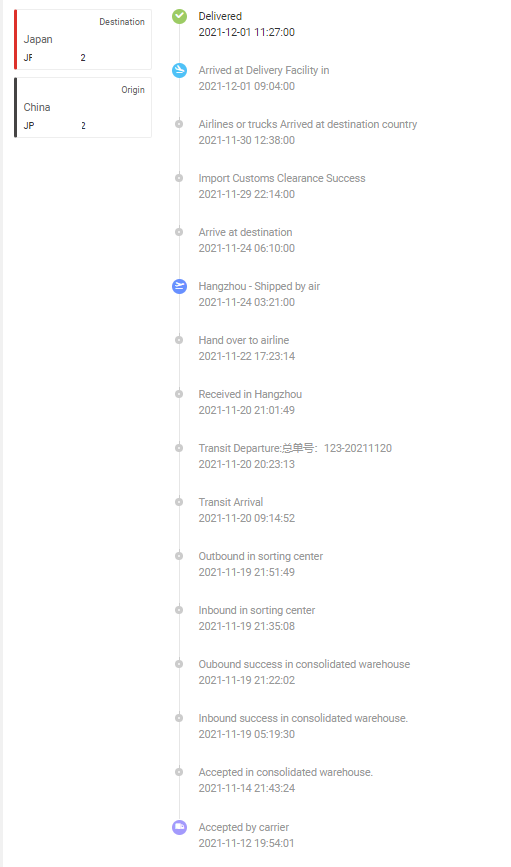Click Oubound success in consolidated warehouse text
Screen dimensions: 511x867
(304, 664)
